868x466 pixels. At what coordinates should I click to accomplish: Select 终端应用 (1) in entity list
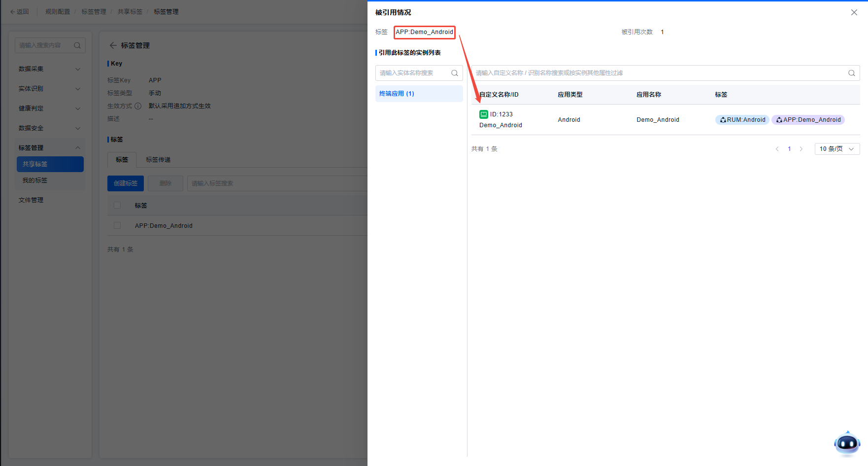click(x=419, y=94)
